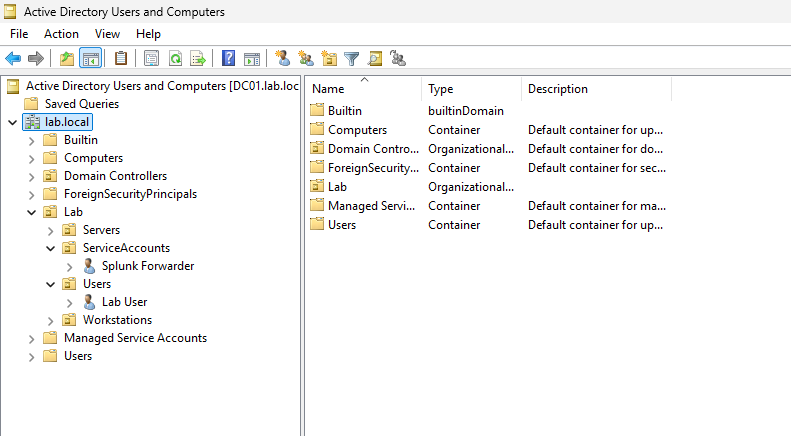Screen dimensions: 791x436
Task: Expand the Workstations OU node
Action: [50, 320]
